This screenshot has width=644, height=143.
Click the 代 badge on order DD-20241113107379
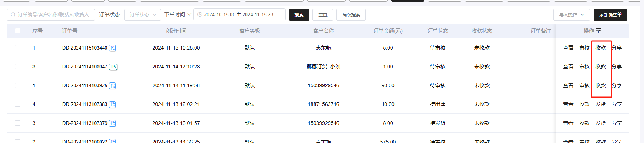(x=113, y=123)
